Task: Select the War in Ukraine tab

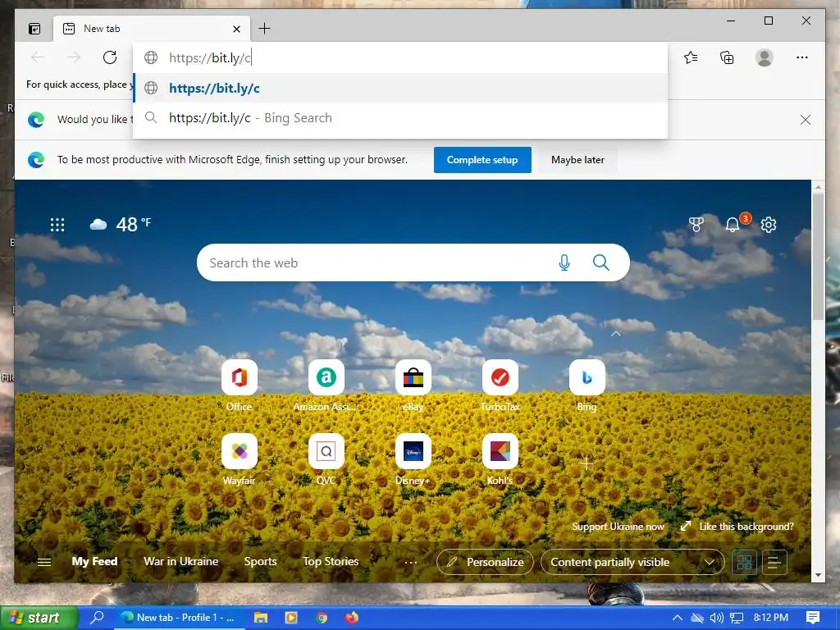Action: 181,561
